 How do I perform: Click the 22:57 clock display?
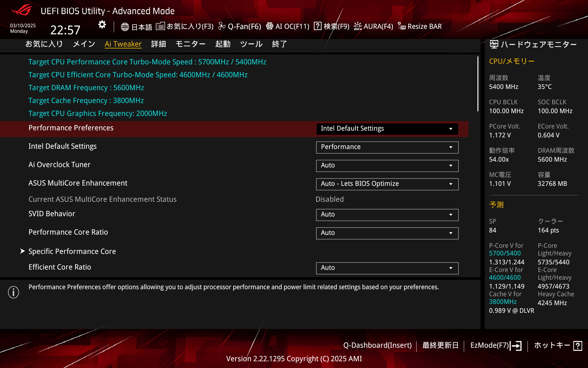click(65, 30)
